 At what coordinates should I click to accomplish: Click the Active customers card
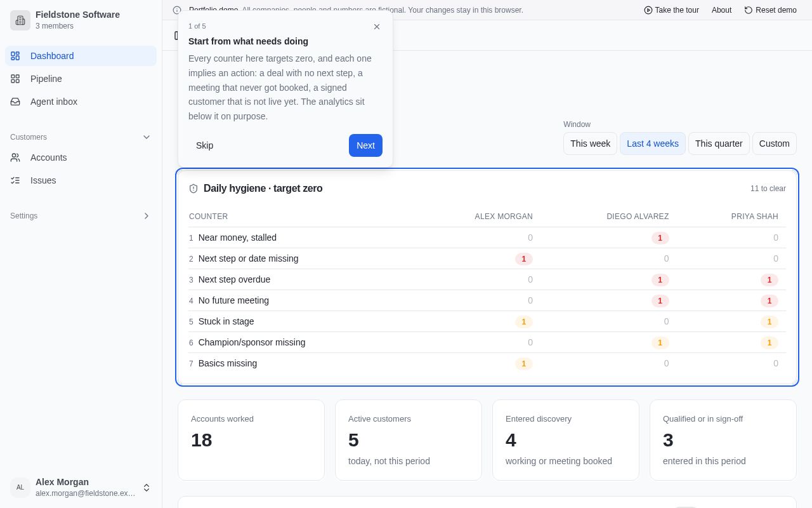click(x=409, y=440)
